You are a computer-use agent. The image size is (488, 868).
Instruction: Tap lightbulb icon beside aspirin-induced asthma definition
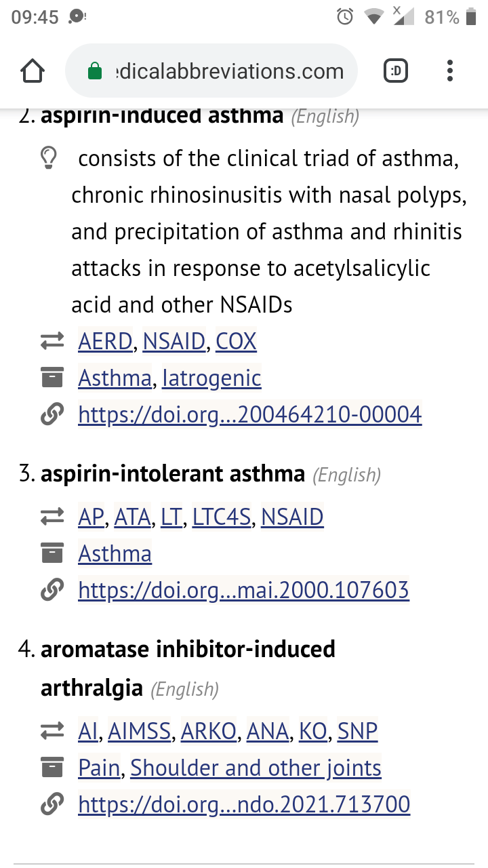pyautogui.click(x=49, y=159)
